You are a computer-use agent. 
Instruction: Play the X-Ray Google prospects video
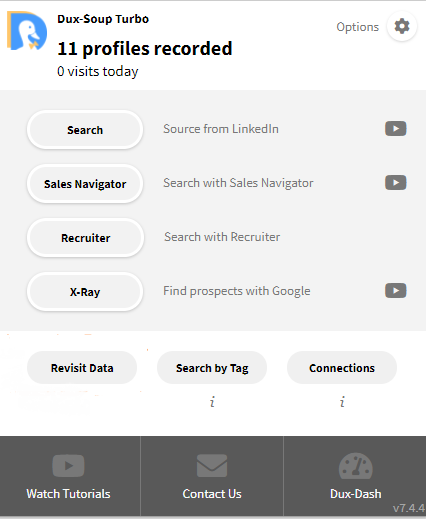click(396, 291)
